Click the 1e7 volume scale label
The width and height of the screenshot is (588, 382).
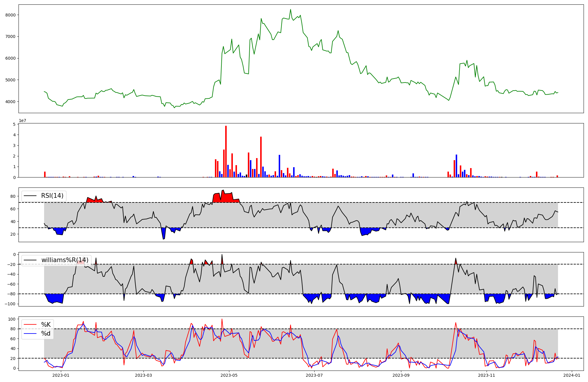22,120
